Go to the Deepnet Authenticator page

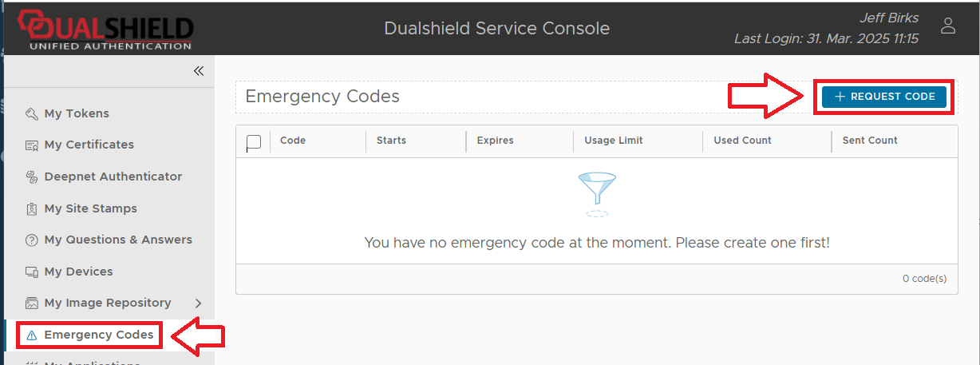pos(113,177)
